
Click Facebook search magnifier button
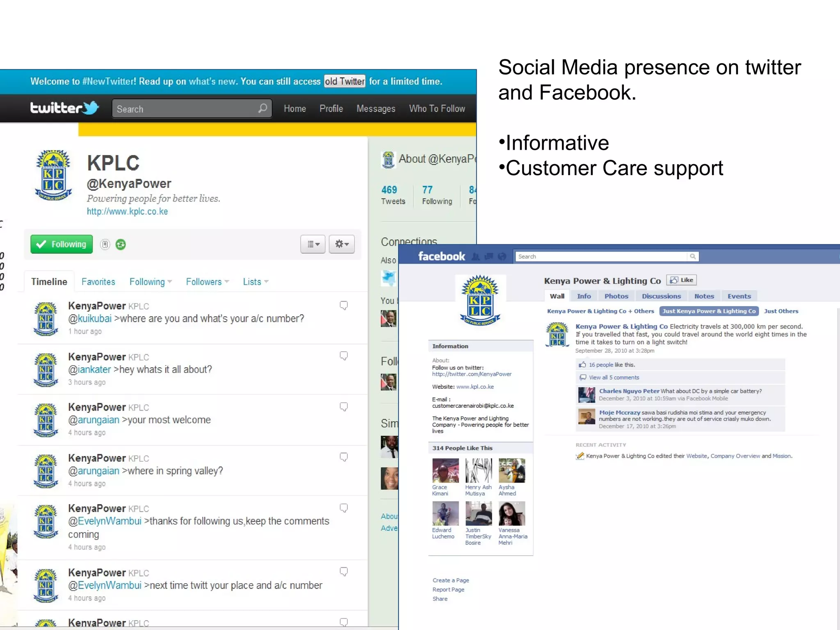point(693,256)
